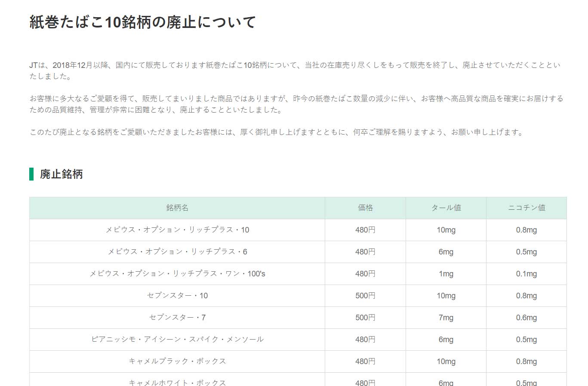This screenshot has height=386, width=588.
Task: Click the 価格 column header
Action: [365, 208]
